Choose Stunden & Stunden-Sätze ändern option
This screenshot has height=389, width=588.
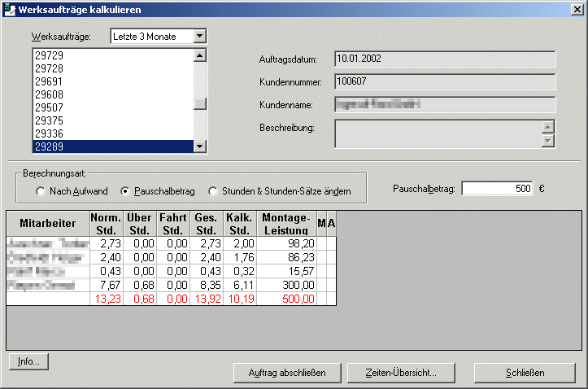tap(214, 191)
